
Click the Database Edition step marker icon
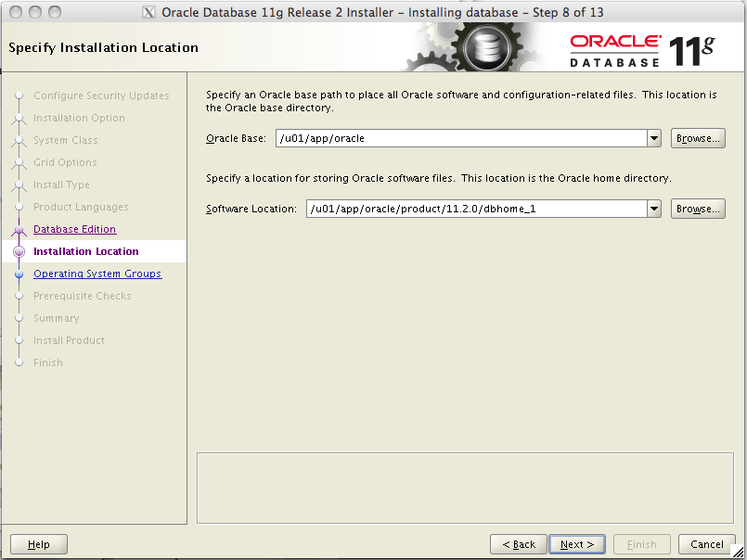coord(19,229)
